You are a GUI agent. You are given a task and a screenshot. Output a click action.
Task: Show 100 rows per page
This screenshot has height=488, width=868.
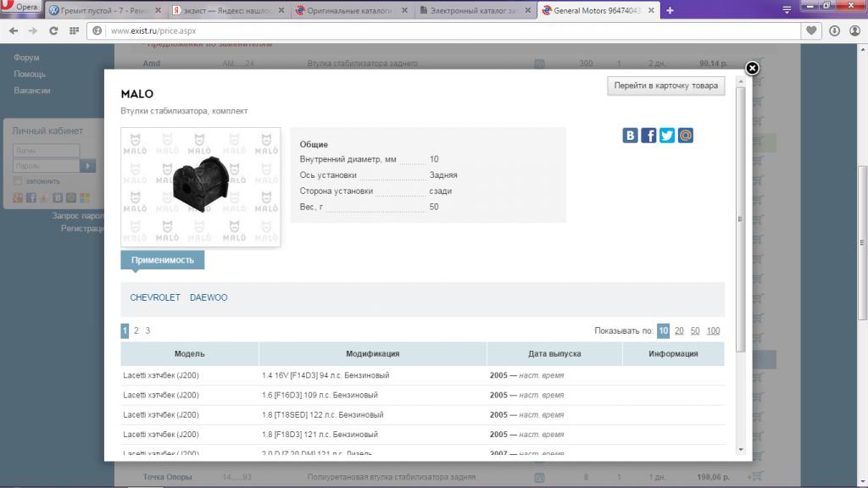tap(713, 331)
